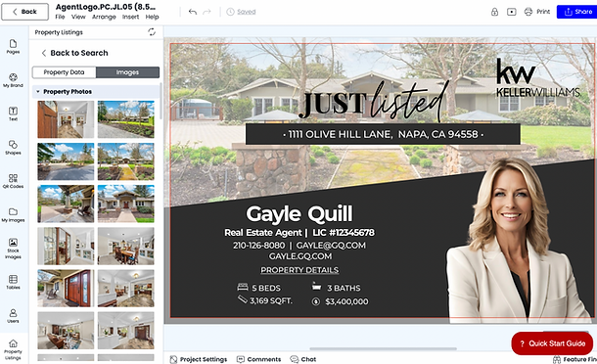Select the Keller Williams logo
Viewport: 597px width, 364px height.
point(538,78)
